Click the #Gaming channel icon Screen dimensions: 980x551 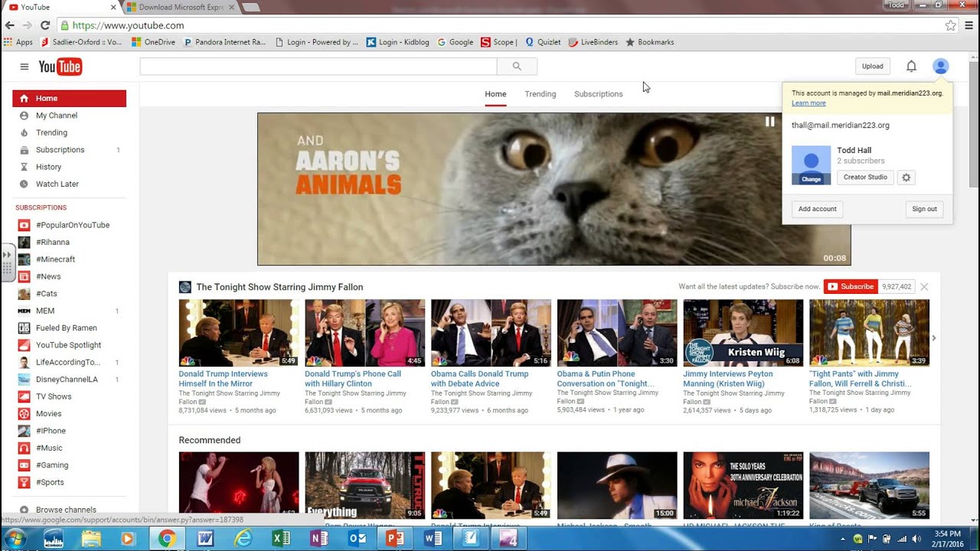coord(24,465)
